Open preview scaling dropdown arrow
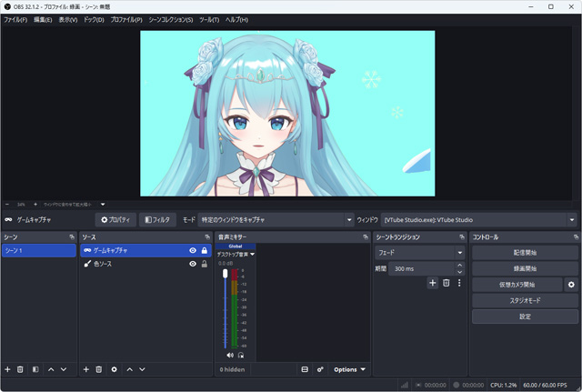This screenshot has height=392, width=582. pyautogui.click(x=103, y=204)
